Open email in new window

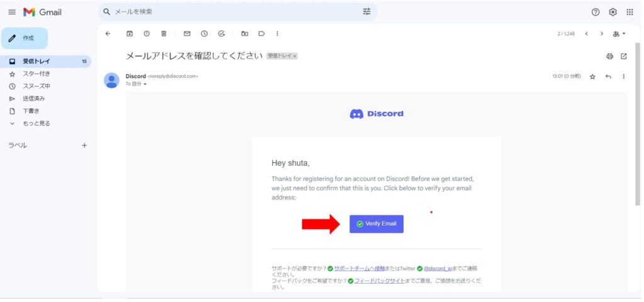[x=623, y=56]
